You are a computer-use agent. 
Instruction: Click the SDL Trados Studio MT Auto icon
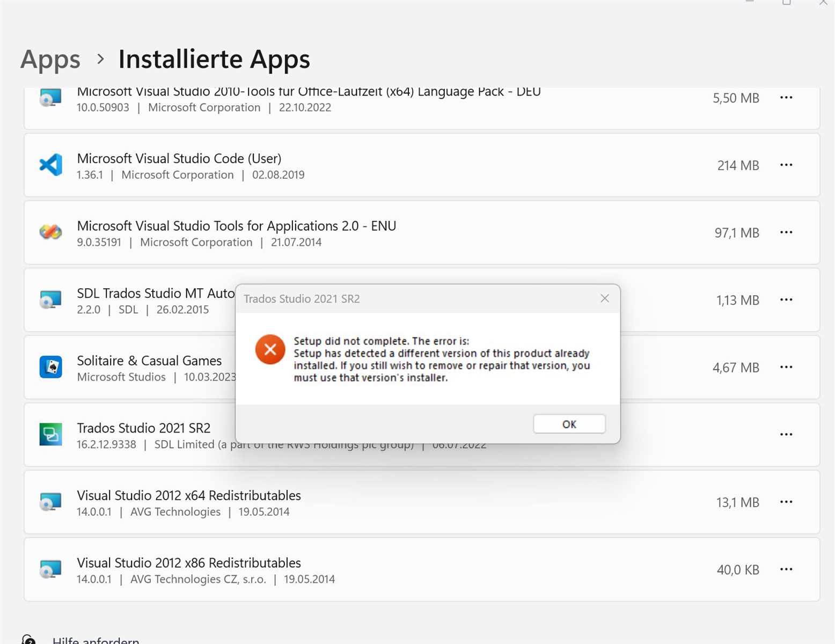click(x=50, y=300)
